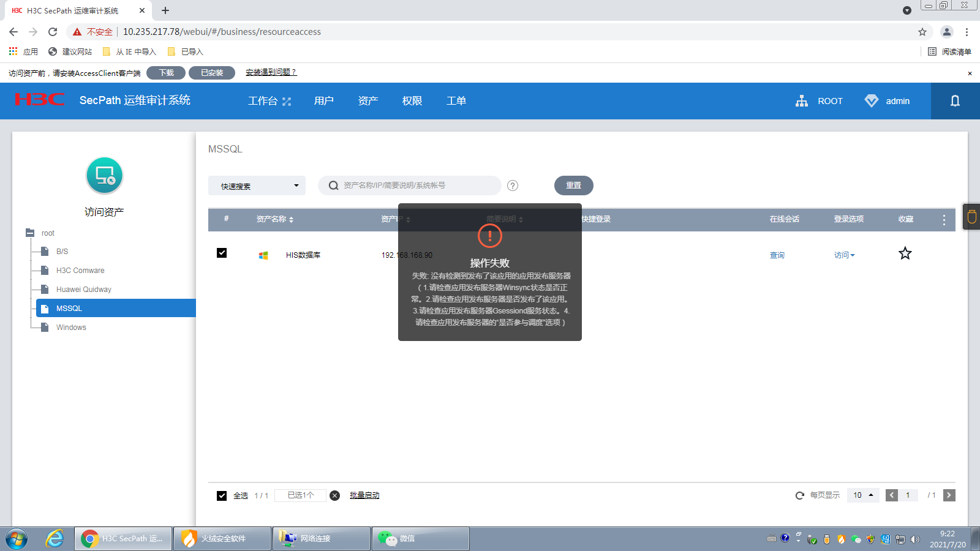
Task: Open 网络连接 window from the taskbar
Action: 322,539
